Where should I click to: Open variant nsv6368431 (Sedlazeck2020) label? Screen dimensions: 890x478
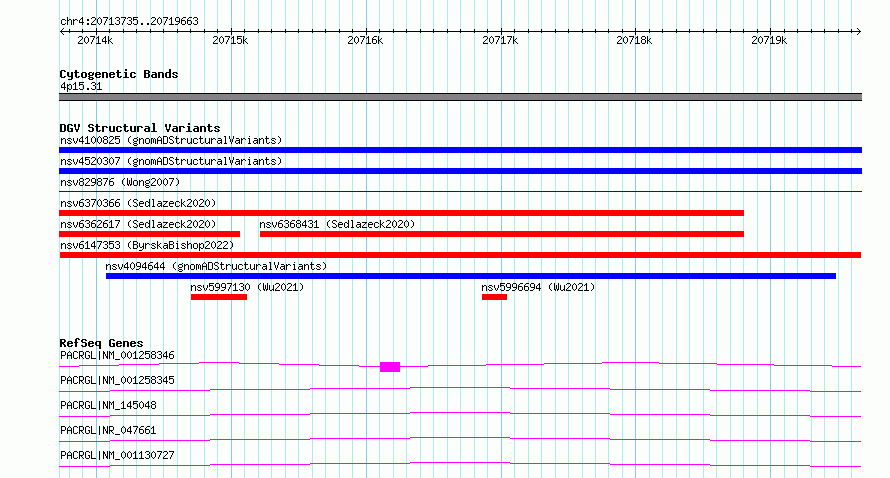coord(337,224)
